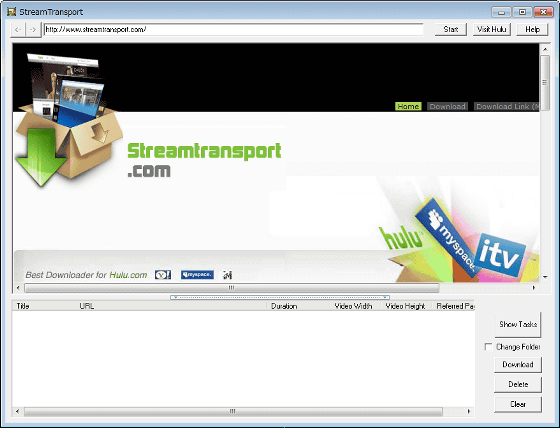Click the Start button

coord(451,30)
